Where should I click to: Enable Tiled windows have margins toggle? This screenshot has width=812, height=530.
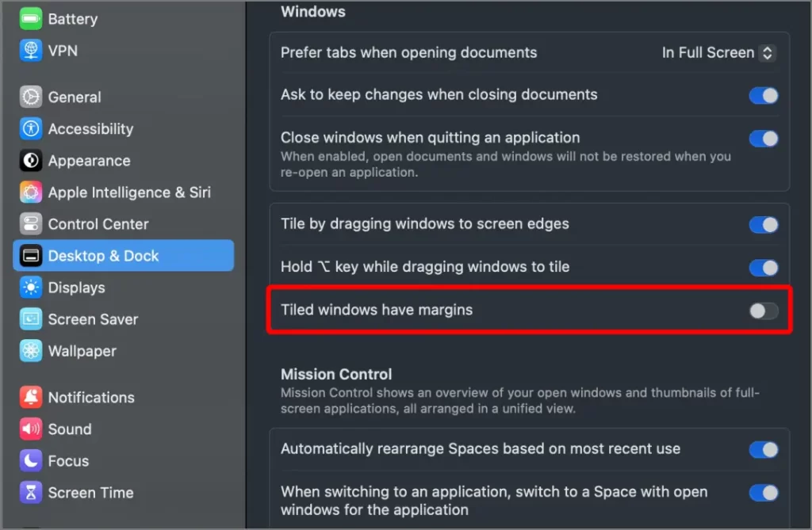point(764,311)
